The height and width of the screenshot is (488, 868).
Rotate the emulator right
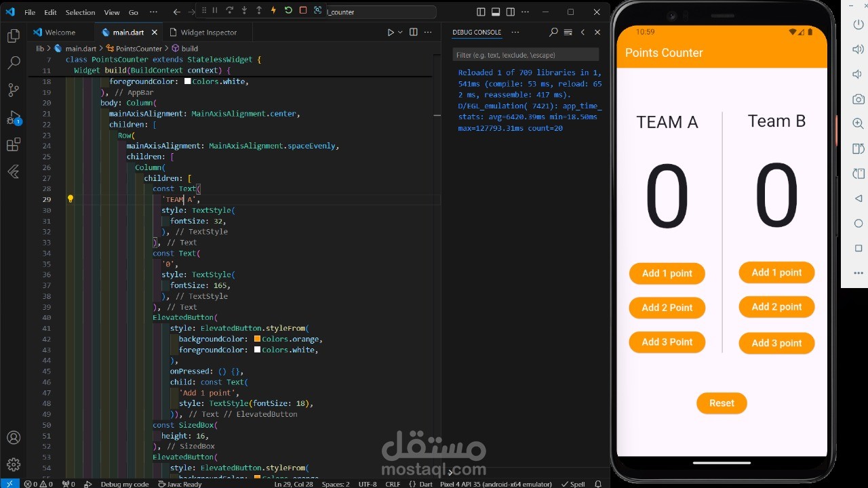coord(859,174)
